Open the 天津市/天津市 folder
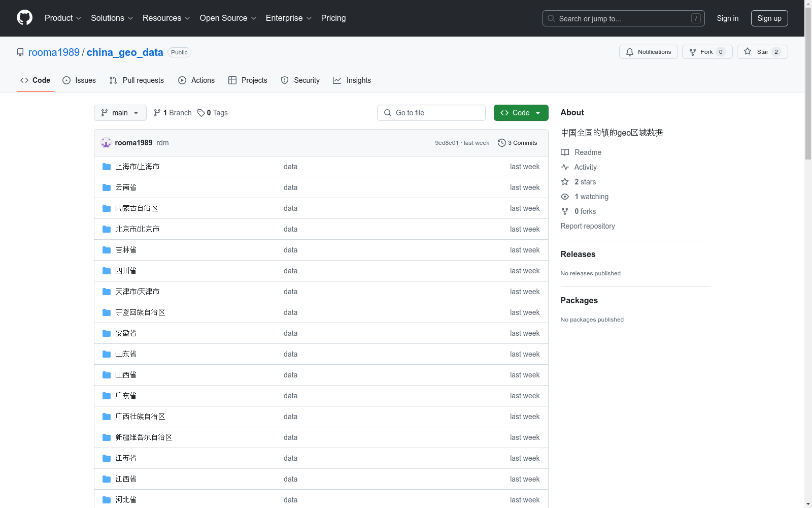 (x=138, y=292)
